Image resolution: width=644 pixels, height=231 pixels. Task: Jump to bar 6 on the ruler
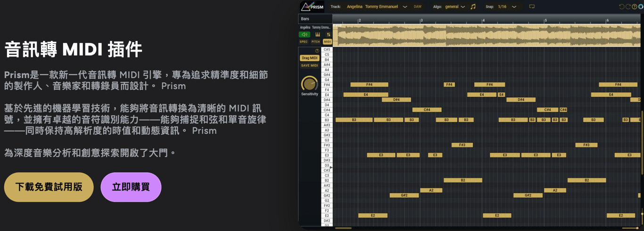pos(607,20)
